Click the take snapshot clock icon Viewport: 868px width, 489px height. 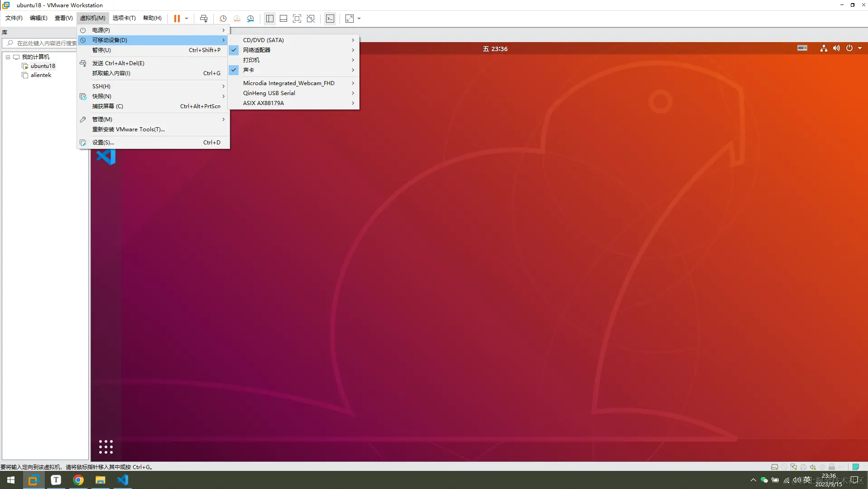click(x=223, y=19)
